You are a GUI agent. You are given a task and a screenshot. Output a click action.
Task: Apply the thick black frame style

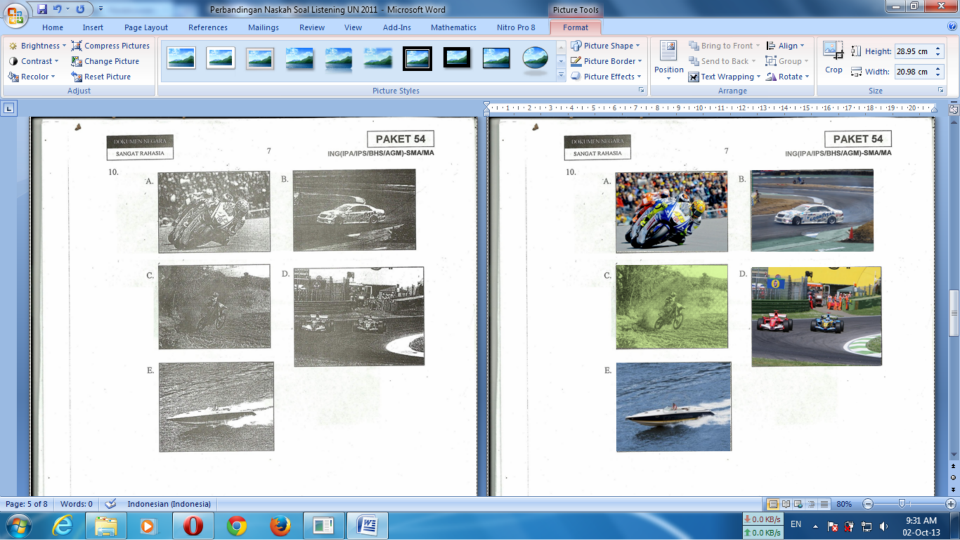[x=457, y=58]
